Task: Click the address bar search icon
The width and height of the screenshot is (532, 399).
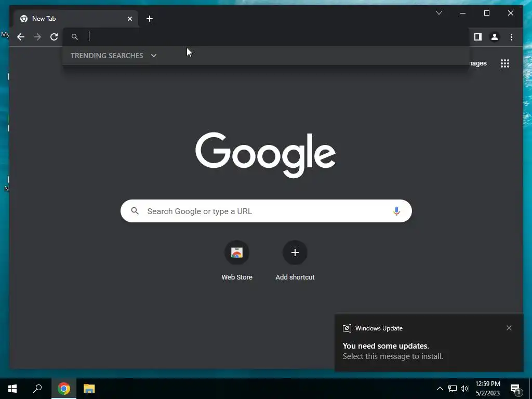Action: [75, 37]
